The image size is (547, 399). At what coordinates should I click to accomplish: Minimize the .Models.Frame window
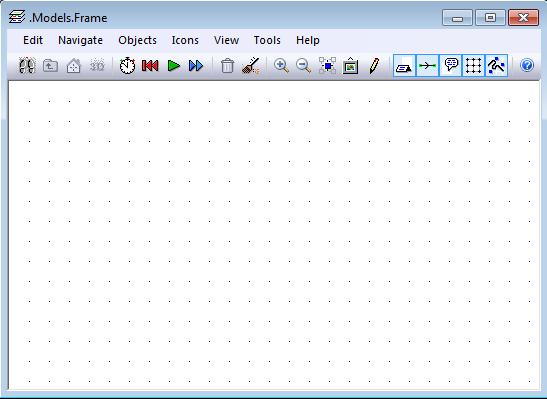click(x=457, y=18)
